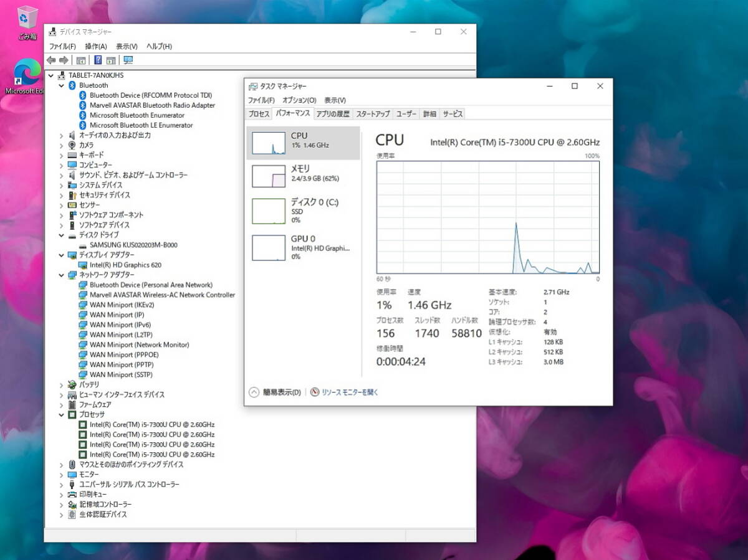
Task: Open the Recycle Bin desktop icon
Action: click(x=27, y=23)
